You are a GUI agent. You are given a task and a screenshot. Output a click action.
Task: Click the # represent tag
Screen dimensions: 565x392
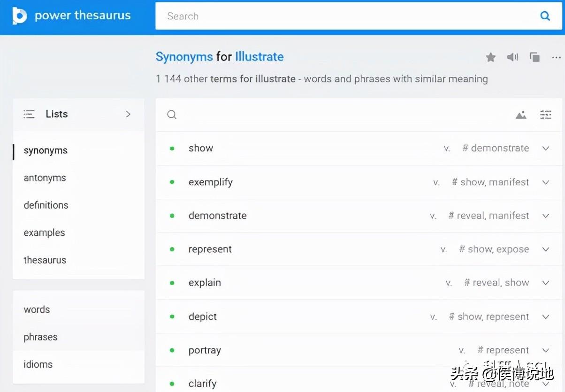pos(504,350)
